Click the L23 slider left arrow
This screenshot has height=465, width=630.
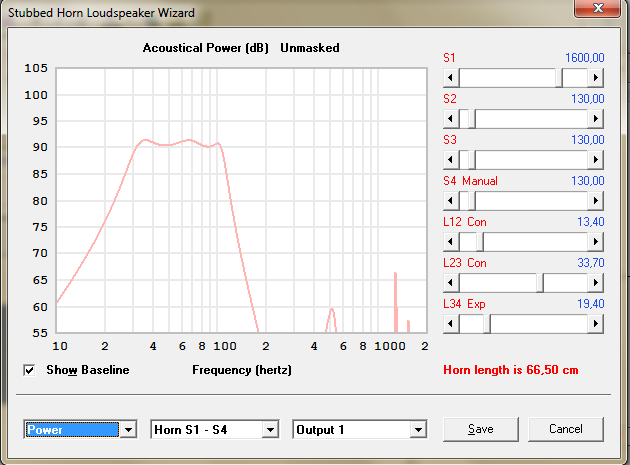click(451, 283)
